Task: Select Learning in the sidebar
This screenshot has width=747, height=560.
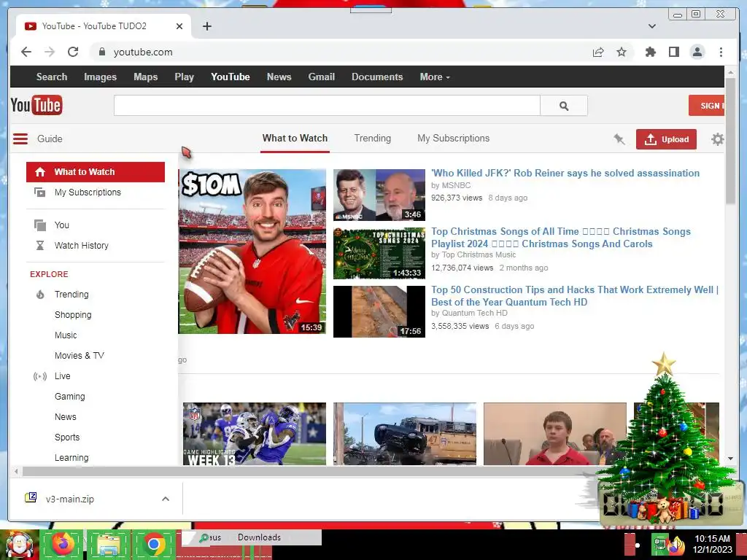Action: (x=71, y=458)
